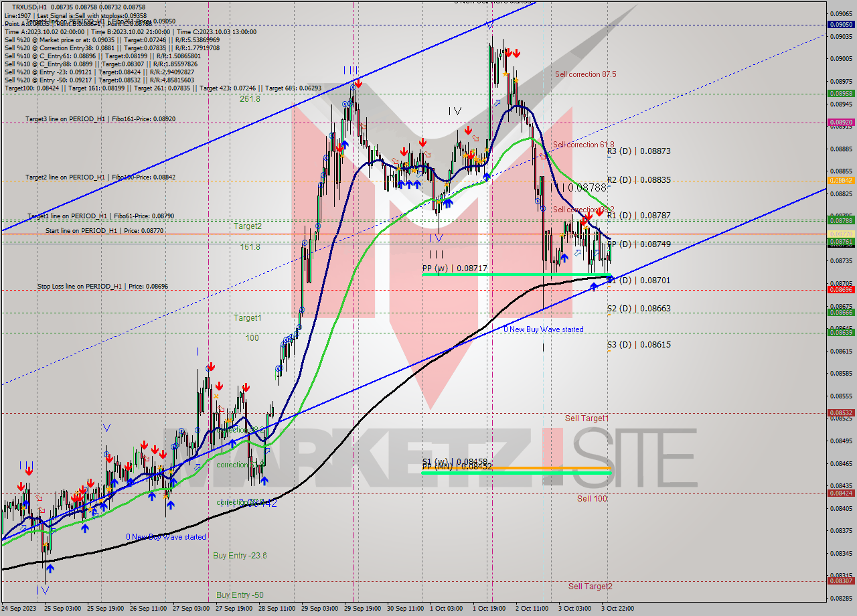857x616 pixels.
Task: Select the orange 0.08842 price tag
Action: tap(841, 181)
